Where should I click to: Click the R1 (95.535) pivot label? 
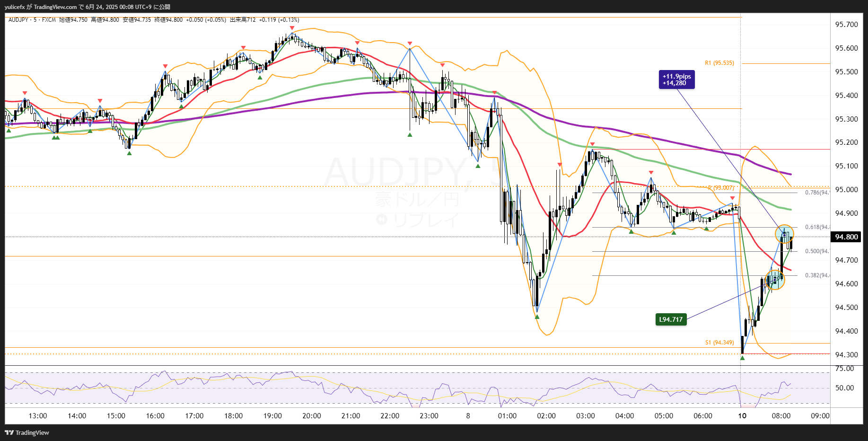[719, 63]
